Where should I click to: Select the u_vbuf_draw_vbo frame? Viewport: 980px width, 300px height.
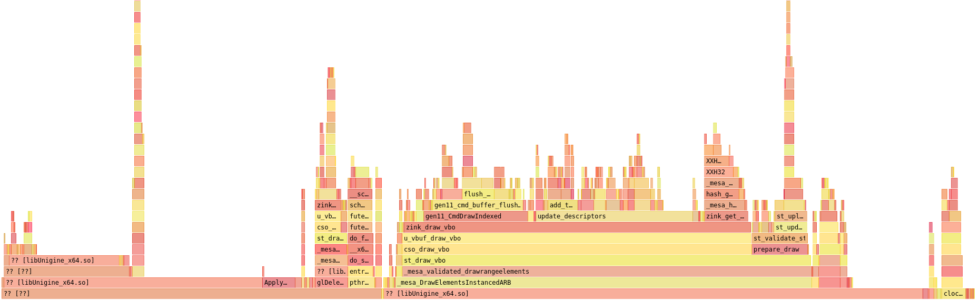(x=576, y=238)
